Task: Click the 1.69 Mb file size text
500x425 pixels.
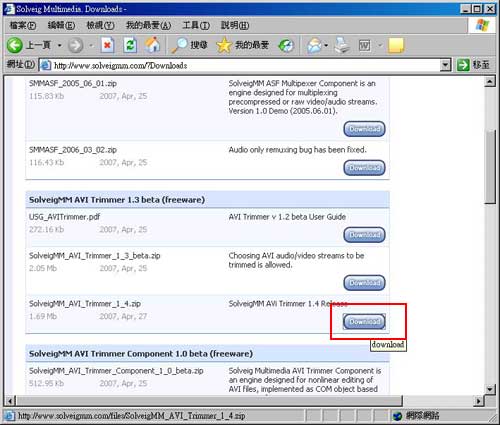Action: coord(43,316)
